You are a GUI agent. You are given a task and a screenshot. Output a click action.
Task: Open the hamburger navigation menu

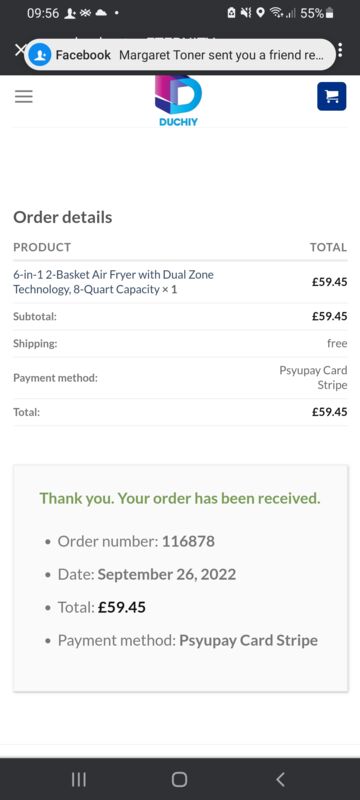(x=23, y=96)
